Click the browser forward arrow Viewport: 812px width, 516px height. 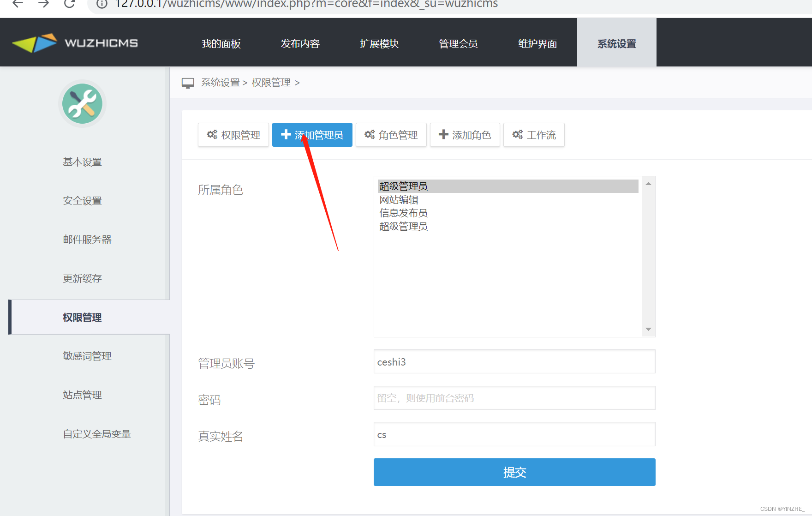(43, 4)
